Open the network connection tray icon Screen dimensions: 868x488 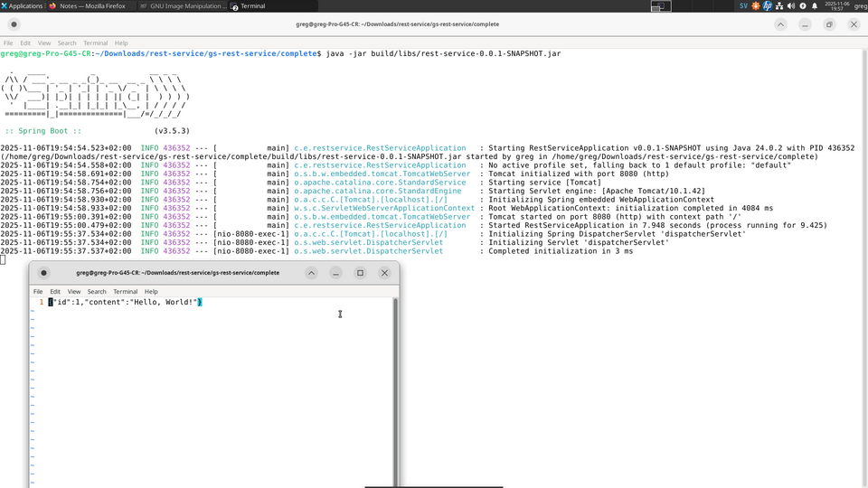pos(779,5)
